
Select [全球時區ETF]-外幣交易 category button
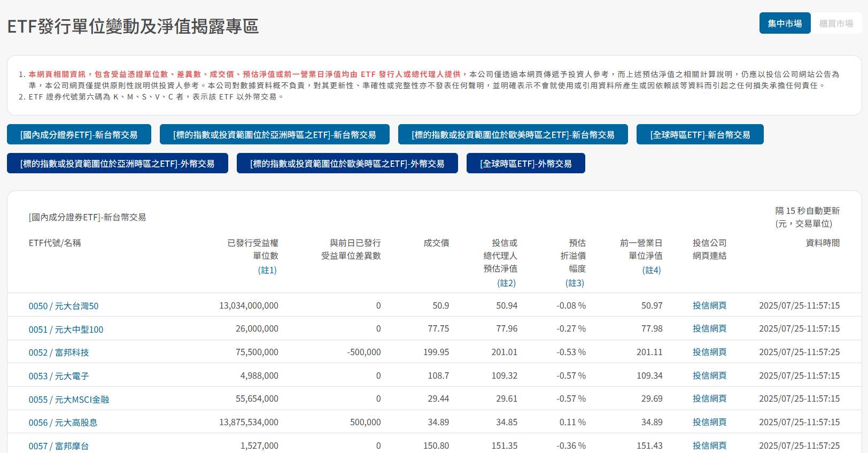coord(526,163)
